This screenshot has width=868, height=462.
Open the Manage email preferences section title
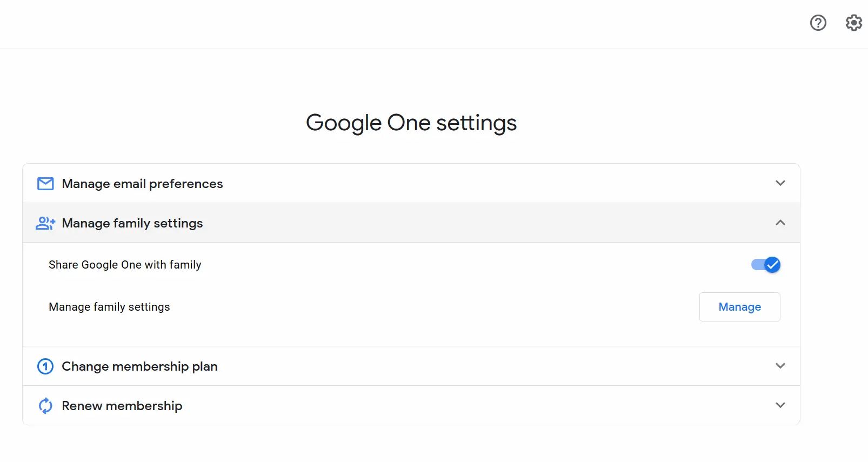coord(142,184)
